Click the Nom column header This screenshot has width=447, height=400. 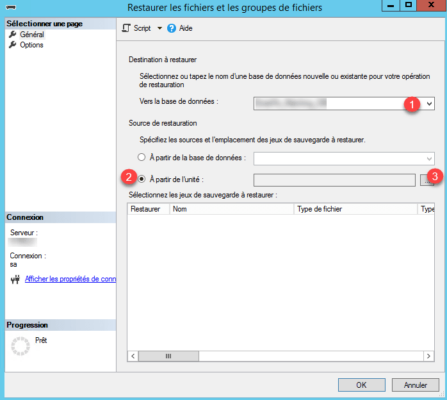pyautogui.click(x=232, y=209)
